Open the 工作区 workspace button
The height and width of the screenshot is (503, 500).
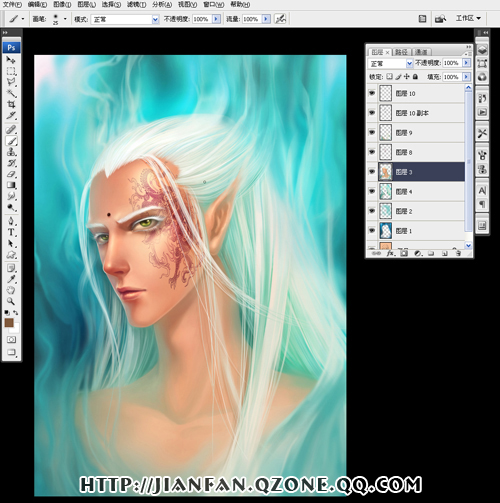click(x=468, y=18)
